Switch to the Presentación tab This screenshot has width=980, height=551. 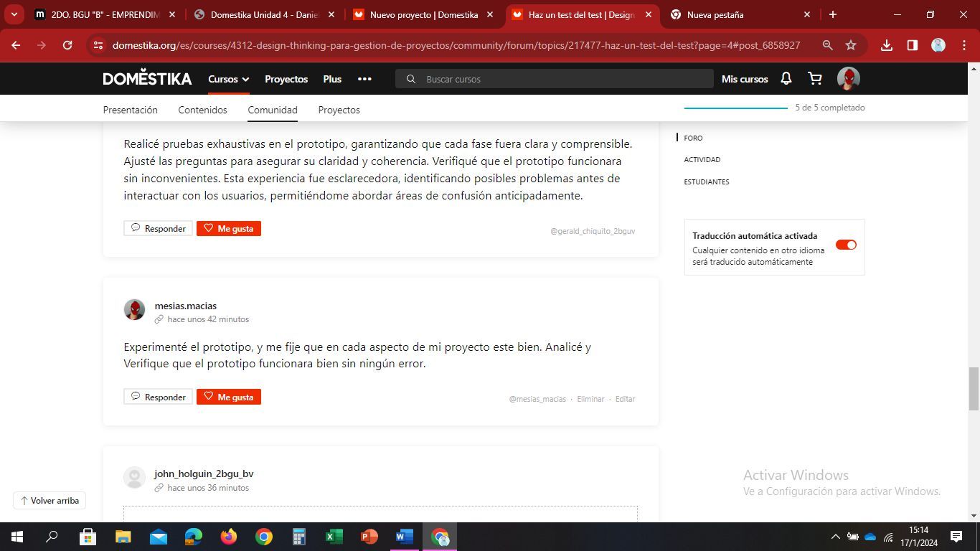[x=130, y=110]
